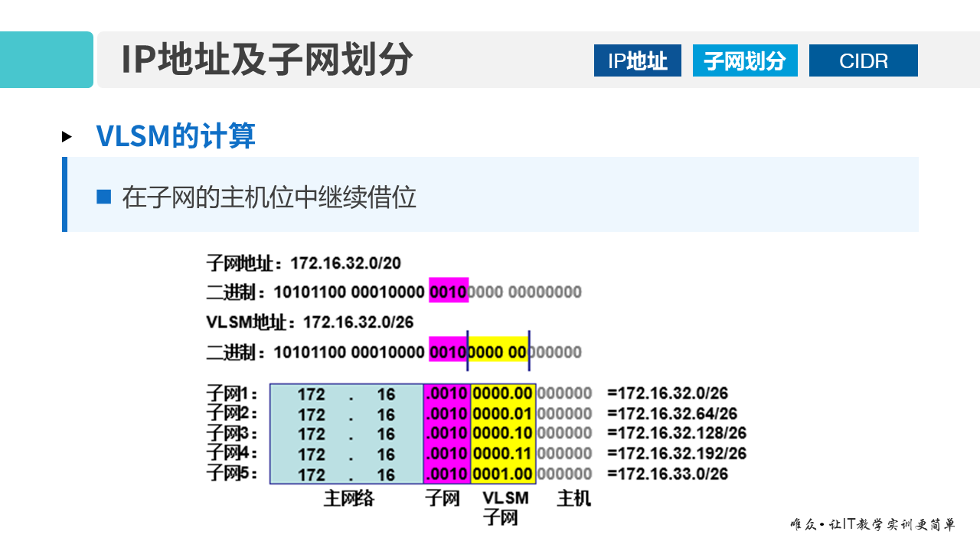This screenshot has width=980, height=551.
Task: Click the 子网4: row label
Action: pyautogui.click(x=232, y=453)
